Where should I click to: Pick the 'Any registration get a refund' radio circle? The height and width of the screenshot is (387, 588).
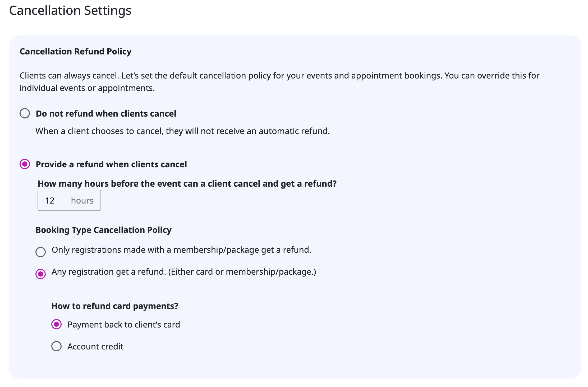(40, 274)
